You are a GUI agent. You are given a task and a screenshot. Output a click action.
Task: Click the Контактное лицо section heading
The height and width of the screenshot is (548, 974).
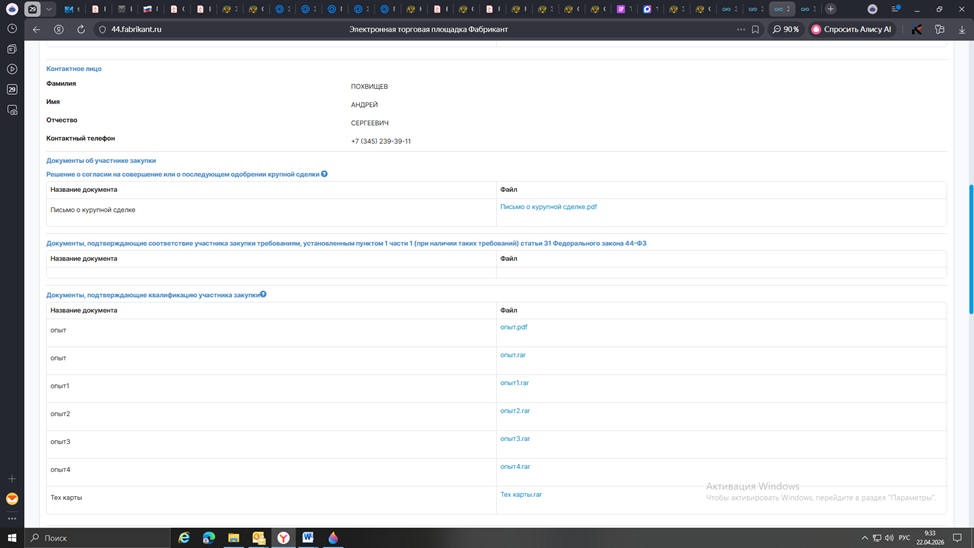click(74, 68)
